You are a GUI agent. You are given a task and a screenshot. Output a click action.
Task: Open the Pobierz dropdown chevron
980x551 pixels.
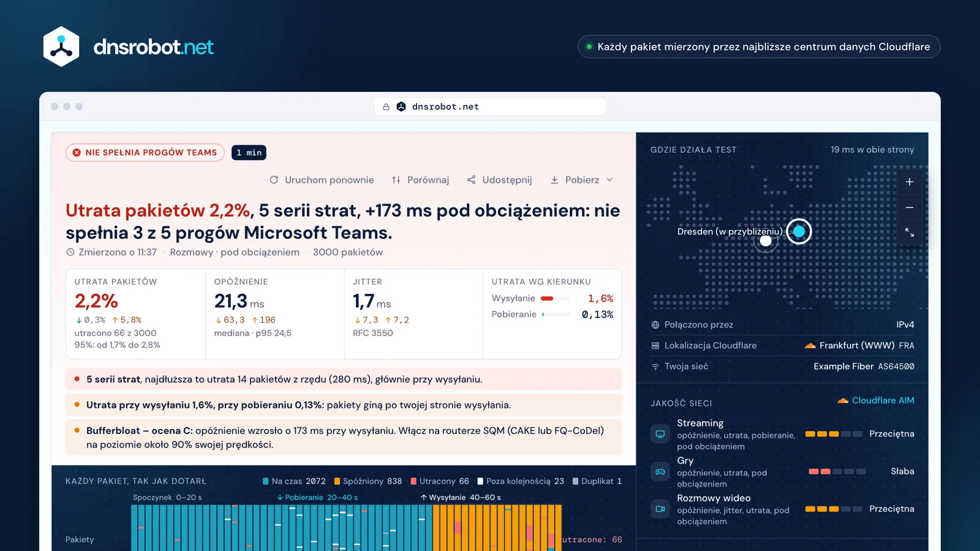(x=609, y=180)
